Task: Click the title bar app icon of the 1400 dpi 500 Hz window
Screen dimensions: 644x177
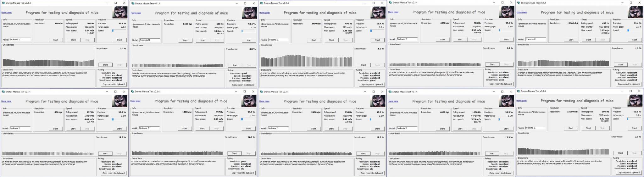Action: click(133, 3)
